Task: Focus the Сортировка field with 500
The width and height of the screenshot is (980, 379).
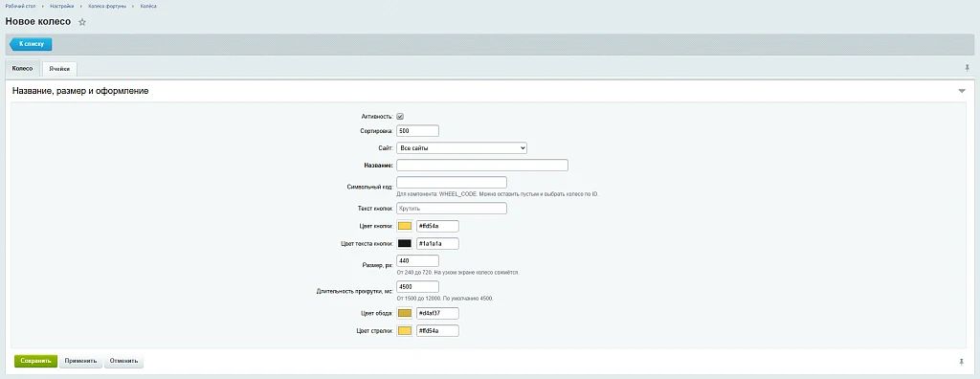Action: pyautogui.click(x=417, y=131)
